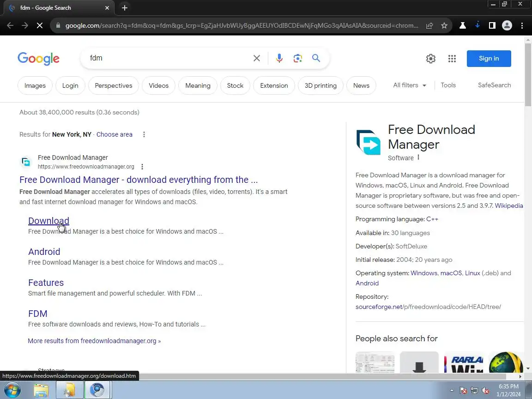Open the Google apps grid
The width and height of the screenshot is (532, 399).
(x=452, y=58)
